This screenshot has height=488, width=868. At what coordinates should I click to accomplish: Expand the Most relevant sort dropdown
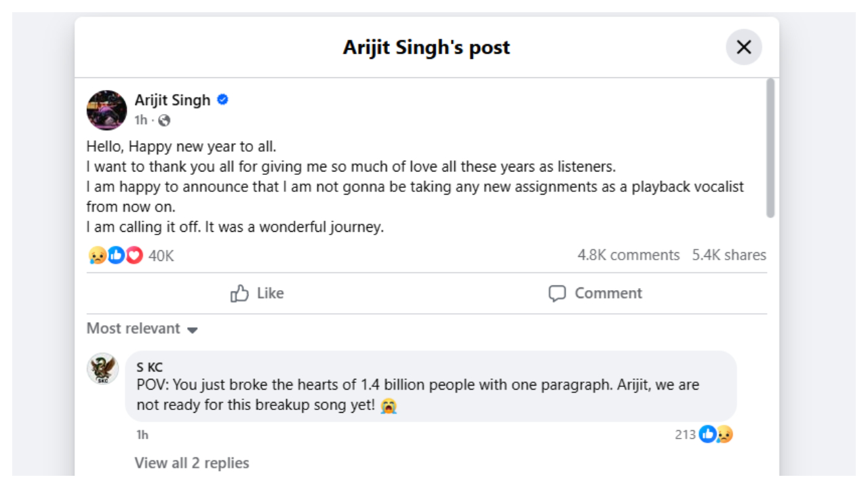point(142,329)
